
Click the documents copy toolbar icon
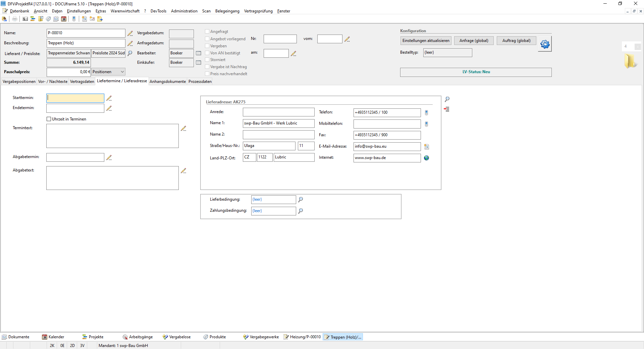[56, 19]
